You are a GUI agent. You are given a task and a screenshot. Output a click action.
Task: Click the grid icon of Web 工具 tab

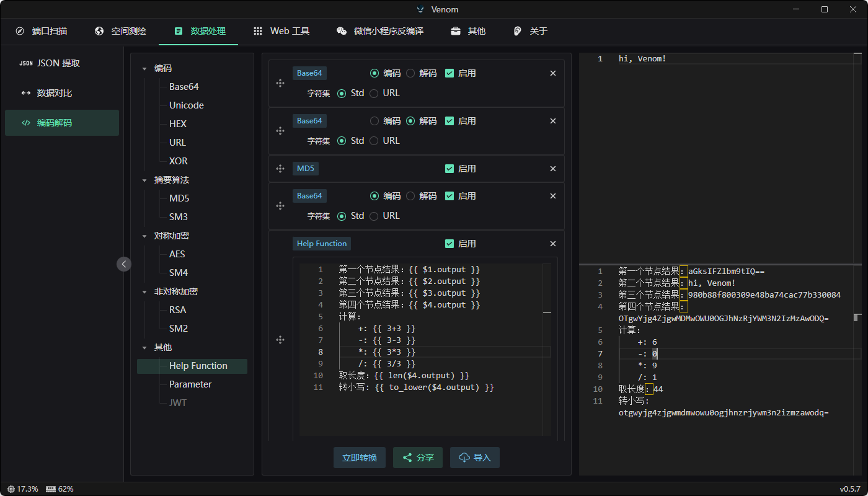point(258,31)
